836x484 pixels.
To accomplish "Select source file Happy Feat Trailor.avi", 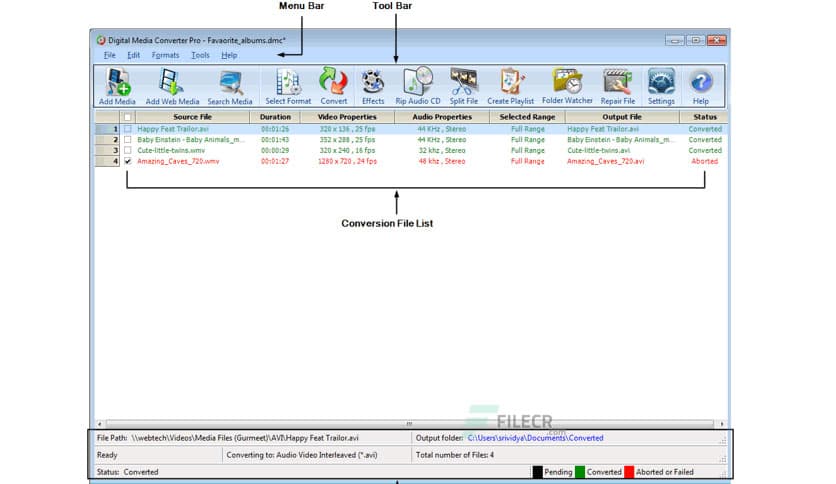I will click(x=173, y=129).
